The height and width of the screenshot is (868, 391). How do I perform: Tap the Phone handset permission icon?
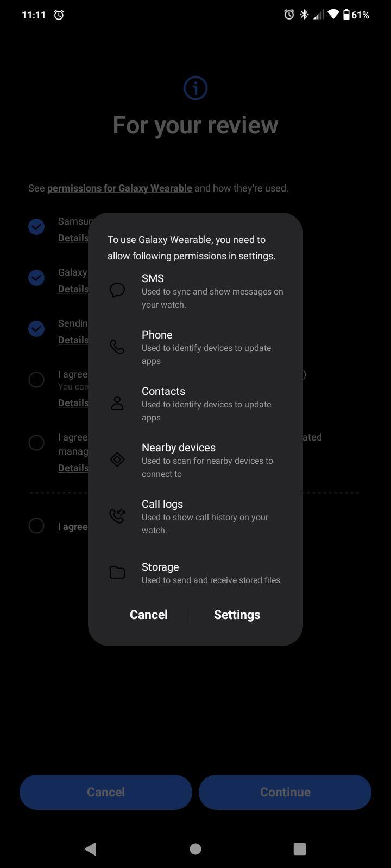tap(117, 347)
